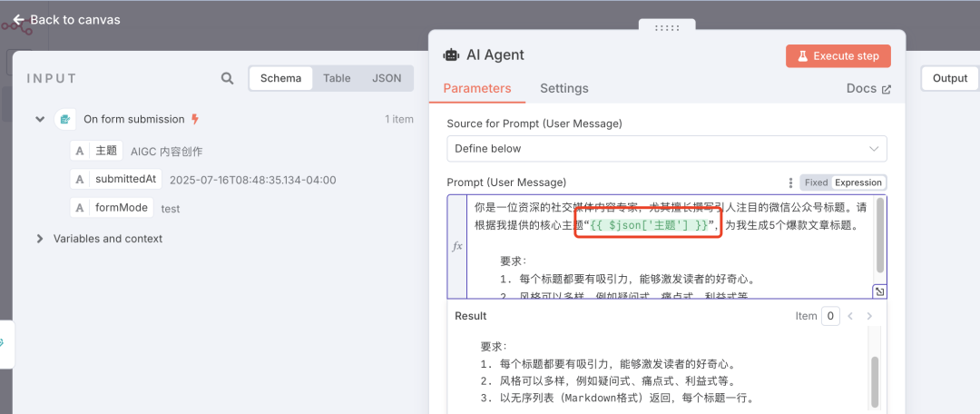Image resolution: width=980 pixels, height=414 pixels.
Task: Click the flask icon in Execute step
Action: [802, 56]
